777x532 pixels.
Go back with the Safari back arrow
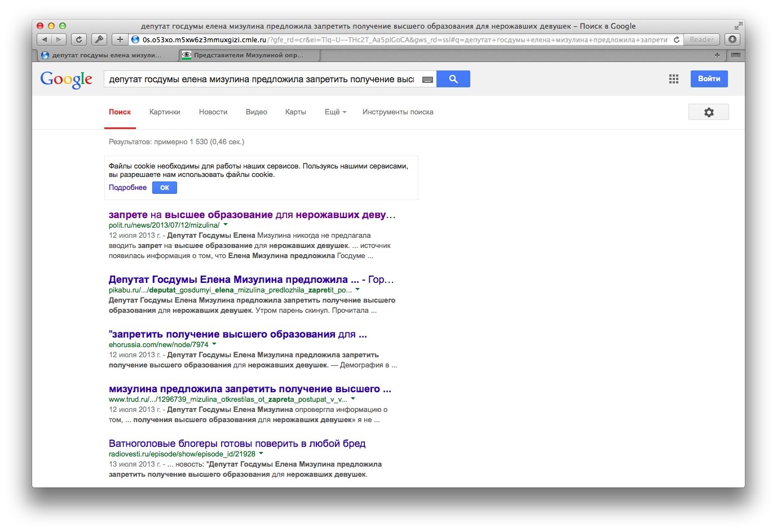45,39
